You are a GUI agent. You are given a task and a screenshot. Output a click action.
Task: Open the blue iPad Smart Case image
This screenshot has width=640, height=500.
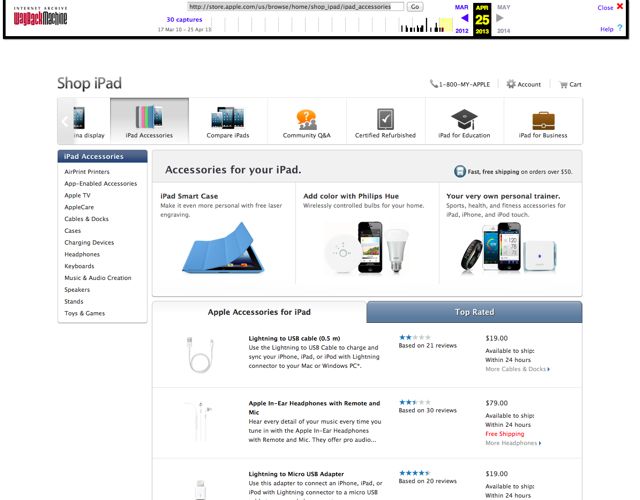point(223,248)
